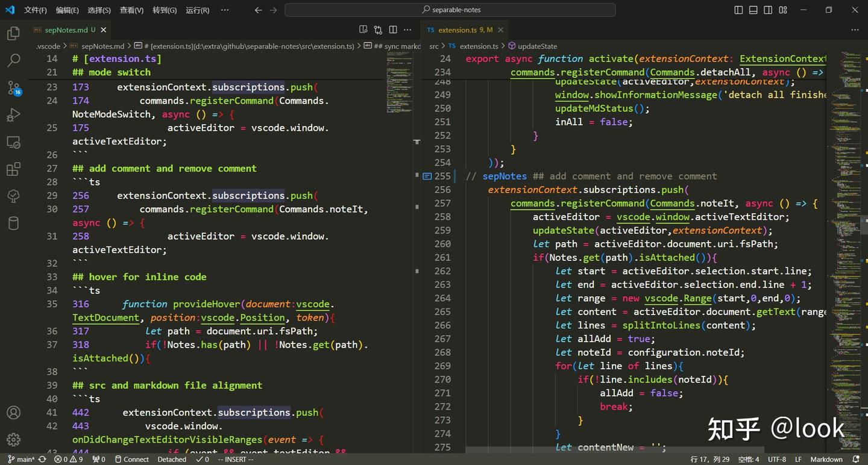Open the database icon in activity bar
The width and height of the screenshot is (868, 465).
click(13, 223)
